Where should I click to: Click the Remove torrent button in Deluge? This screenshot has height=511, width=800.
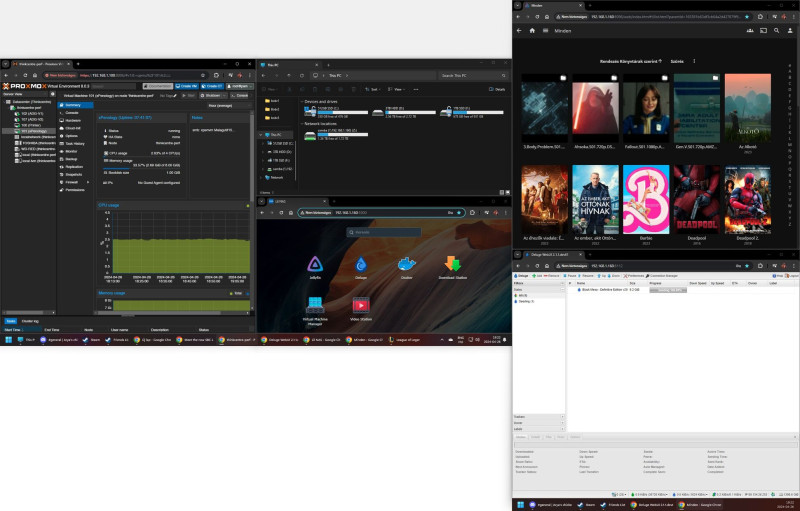coord(552,275)
